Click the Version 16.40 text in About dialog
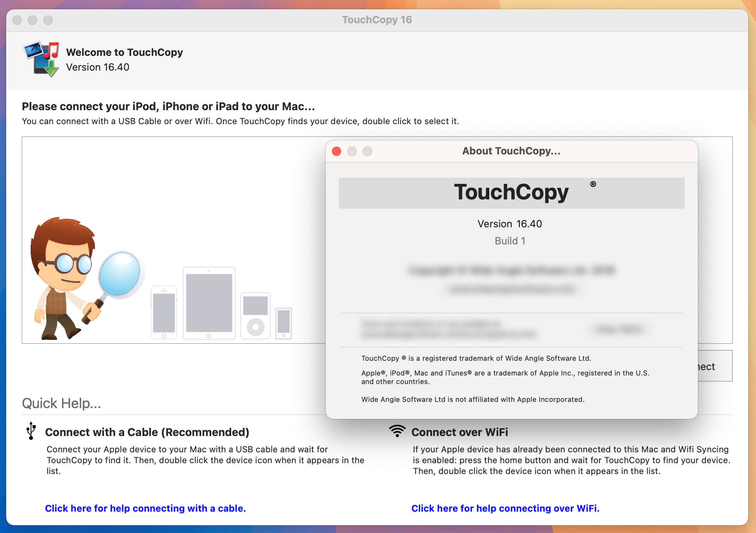This screenshot has height=533, width=756. (510, 224)
